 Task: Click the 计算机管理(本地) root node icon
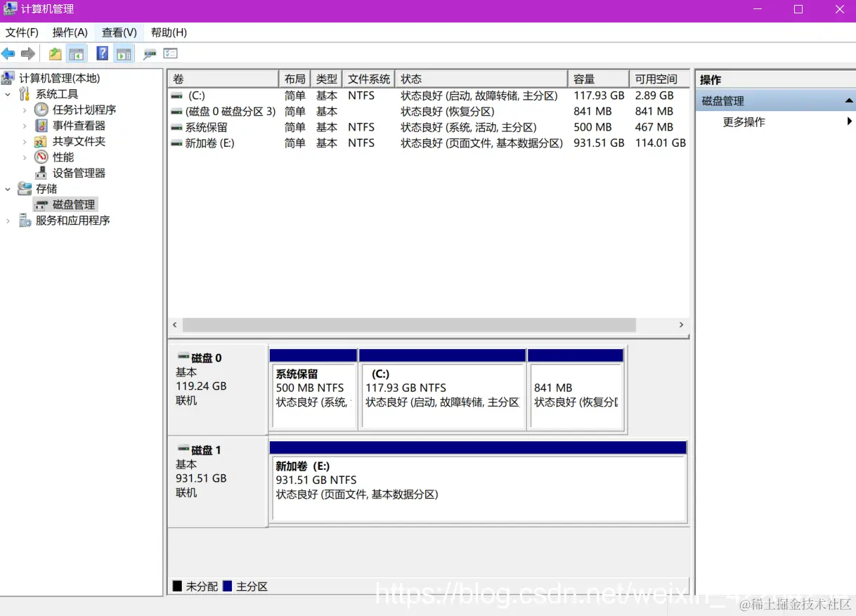point(8,78)
